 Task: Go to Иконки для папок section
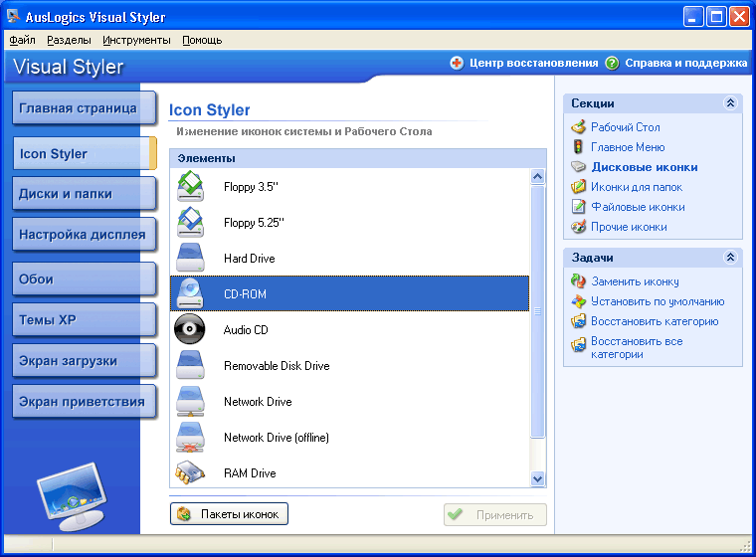tap(637, 187)
